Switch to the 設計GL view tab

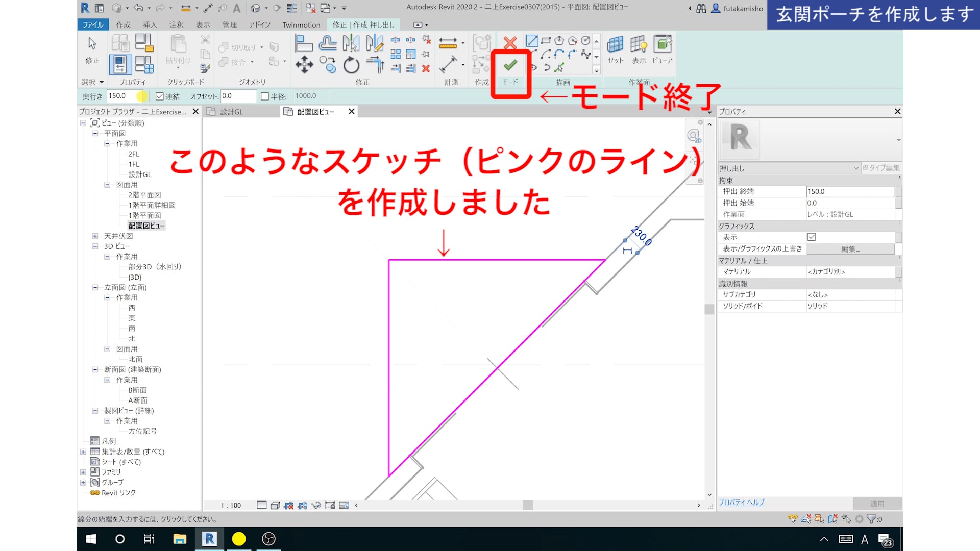click(x=231, y=112)
